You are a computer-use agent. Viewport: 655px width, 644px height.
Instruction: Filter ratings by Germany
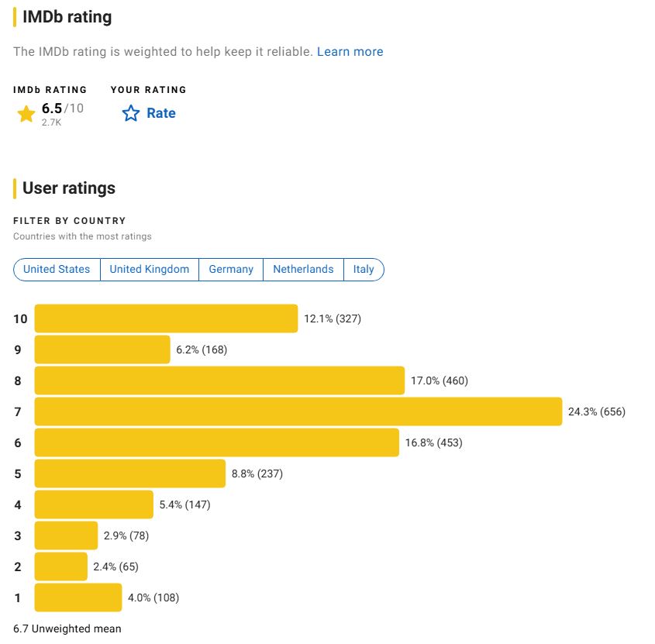[x=231, y=270]
